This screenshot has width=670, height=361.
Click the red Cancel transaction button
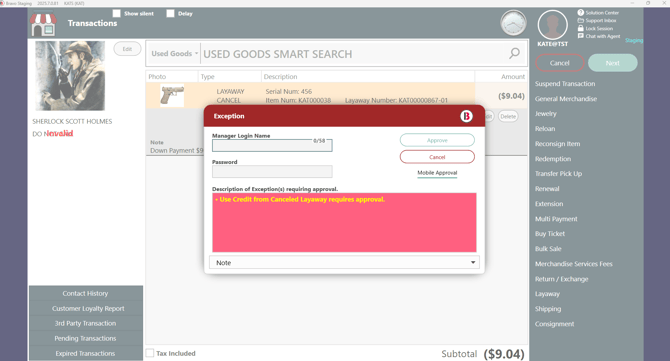coord(559,63)
